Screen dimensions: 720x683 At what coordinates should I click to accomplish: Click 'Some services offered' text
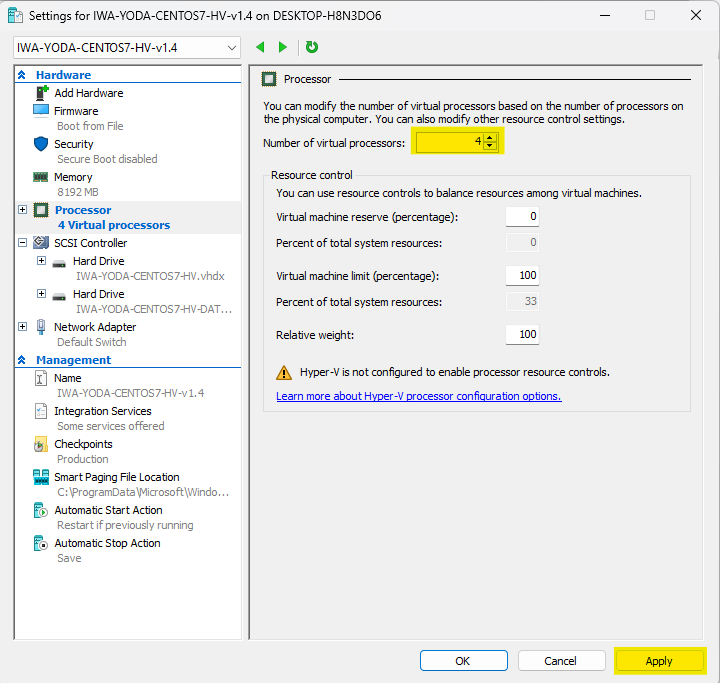tap(111, 426)
